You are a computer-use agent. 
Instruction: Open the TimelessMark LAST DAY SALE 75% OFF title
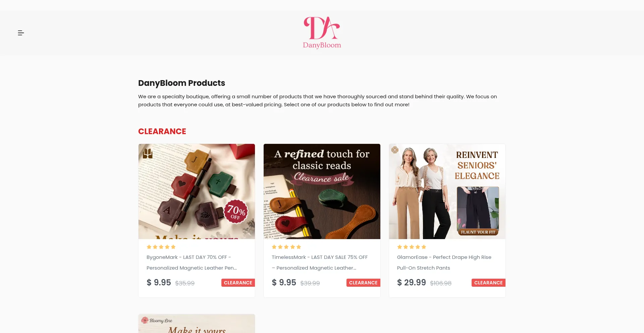320,263
